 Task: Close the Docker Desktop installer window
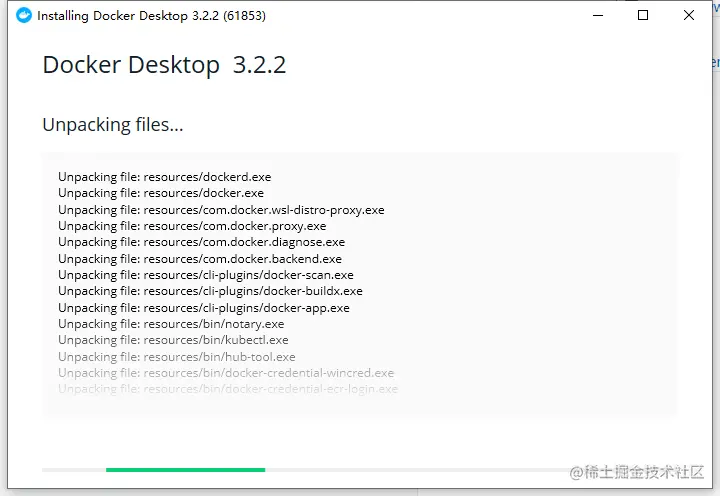point(689,15)
